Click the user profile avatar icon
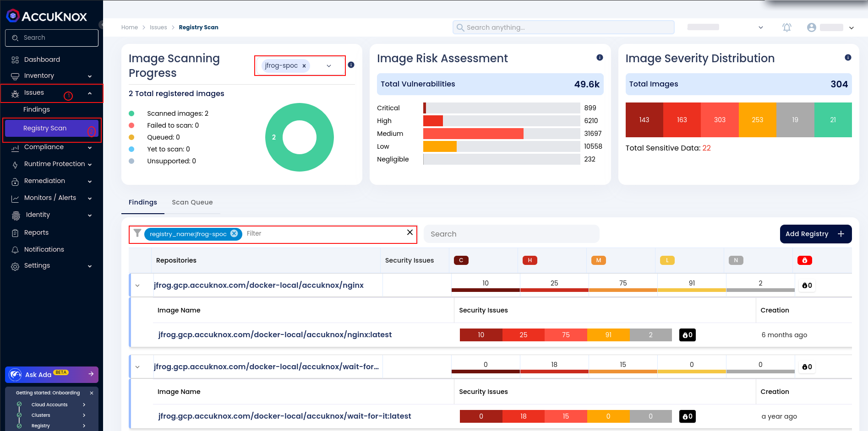The width and height of the screenshot is (868, 431). [812, 27]
